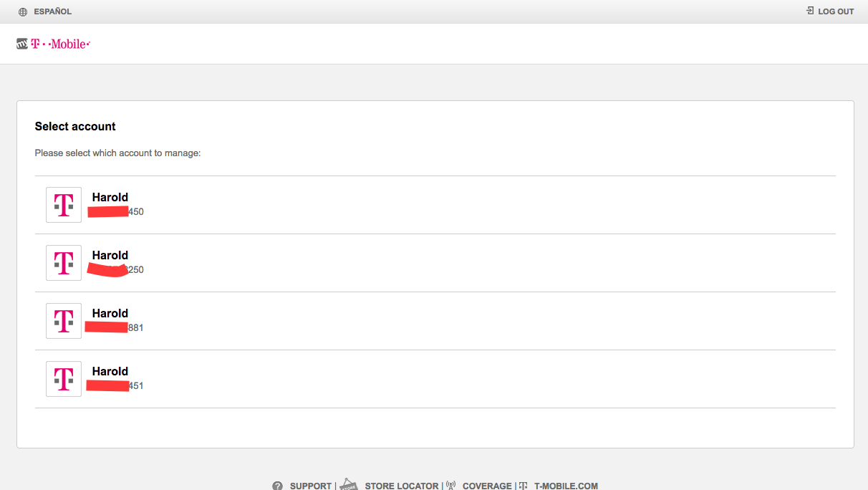Click the T-Mobile logo in header
Image resolution: width=868 pixels, height=490 pixels.
click(x=54, y=44)
